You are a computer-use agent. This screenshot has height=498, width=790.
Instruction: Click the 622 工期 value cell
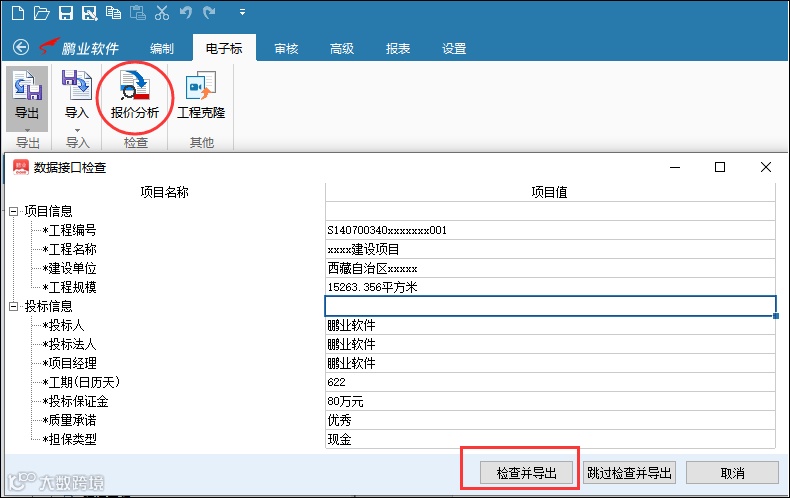pyautogui.click(x=550, y=382)
